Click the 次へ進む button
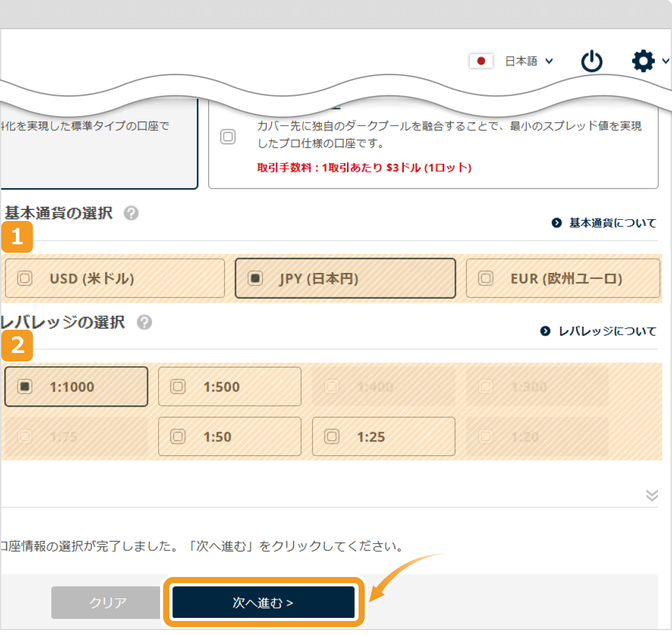Viewport: 672px width, 635px height. coord(263,603)
